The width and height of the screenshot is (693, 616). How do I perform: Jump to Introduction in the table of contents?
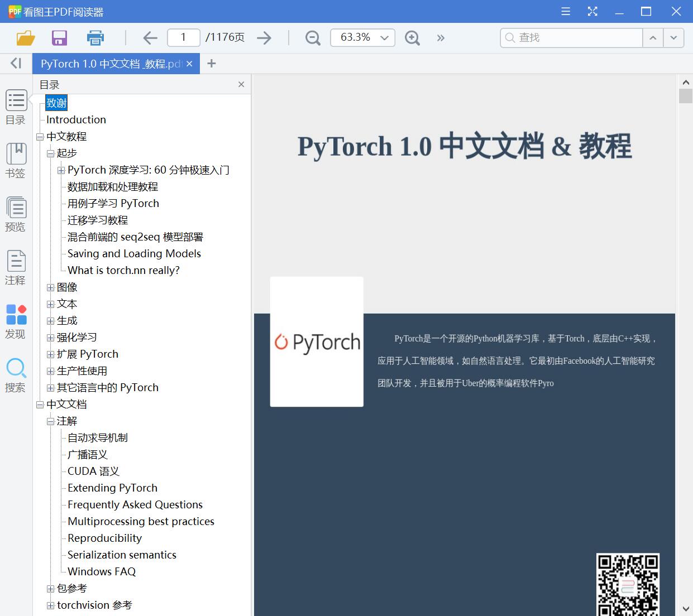tap(75, 119)
